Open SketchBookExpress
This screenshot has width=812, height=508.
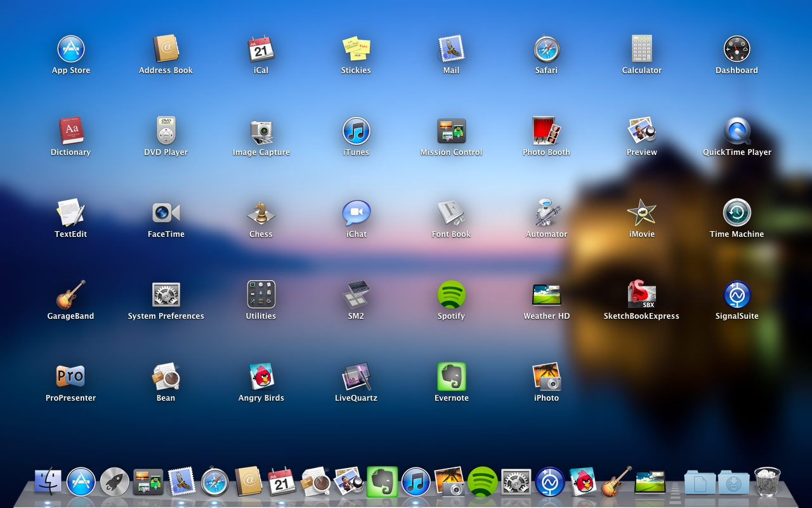coord(641,295)
